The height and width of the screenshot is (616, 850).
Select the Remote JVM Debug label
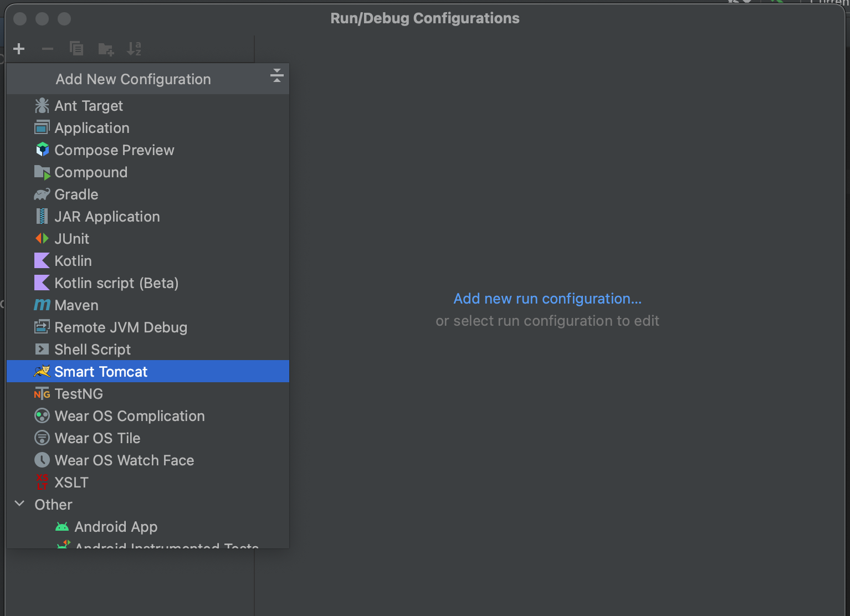[121, 327]
